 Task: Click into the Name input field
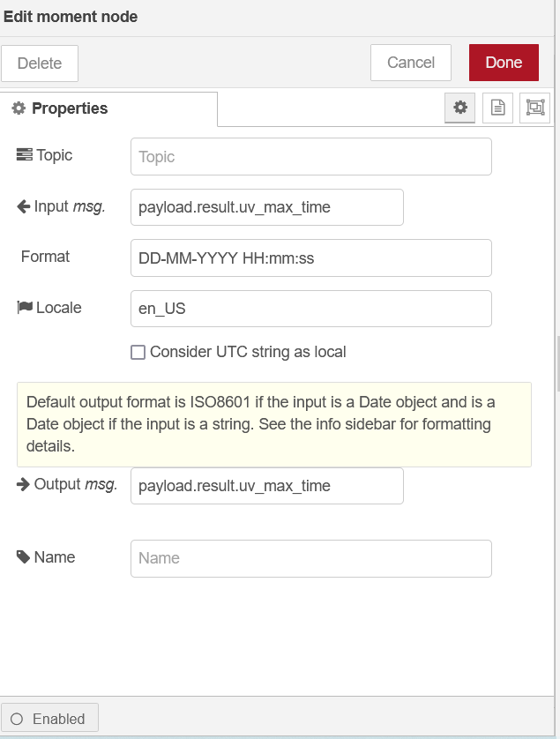tap(310, 558)
